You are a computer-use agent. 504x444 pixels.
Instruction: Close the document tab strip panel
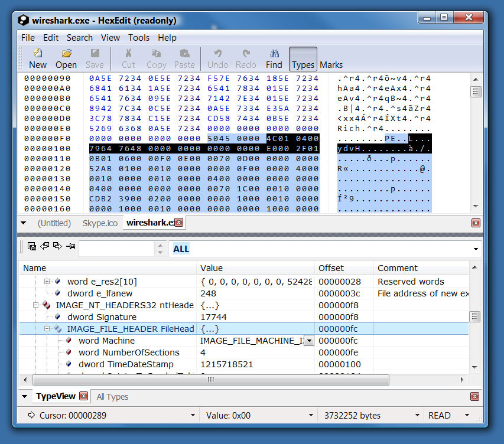[x=476, y=223]
